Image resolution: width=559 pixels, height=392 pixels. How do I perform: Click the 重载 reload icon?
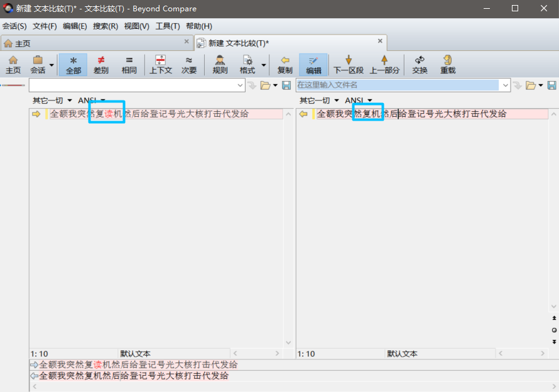tap(448, 65)
